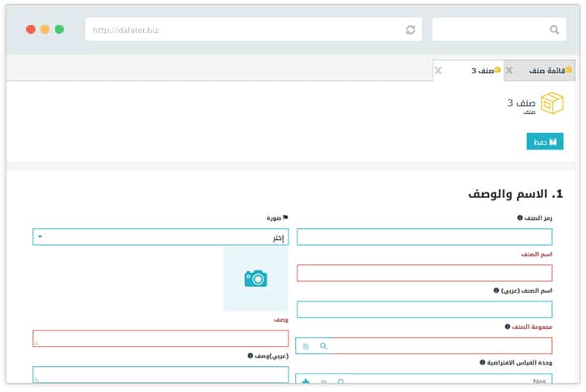The height and width of the screenshot is (392, 586).
Task: Click the info icon beside اسم الصنف (عربي)
Action: coord(496,290)
